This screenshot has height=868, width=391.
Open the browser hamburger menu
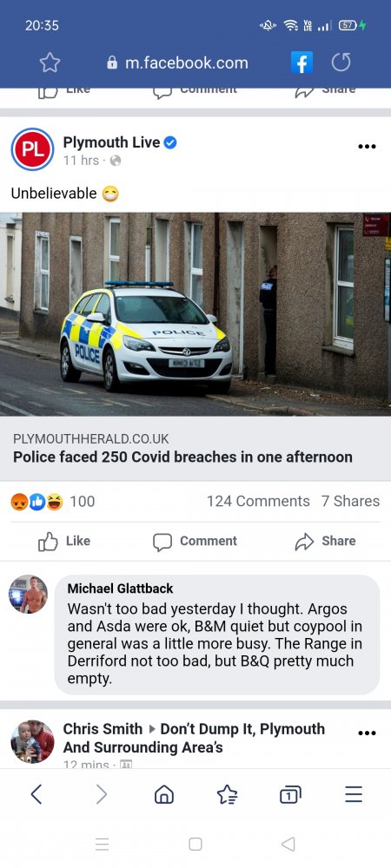point(354,794)
